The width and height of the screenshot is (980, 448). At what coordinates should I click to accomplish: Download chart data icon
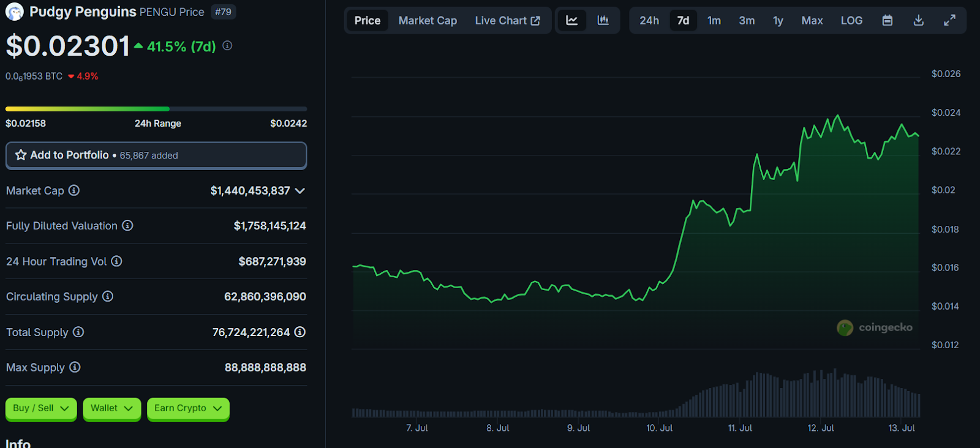[x=918, y=20]
